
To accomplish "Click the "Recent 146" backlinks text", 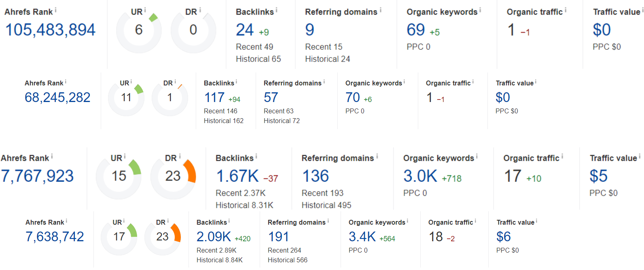I will click(x=220, y=111).
